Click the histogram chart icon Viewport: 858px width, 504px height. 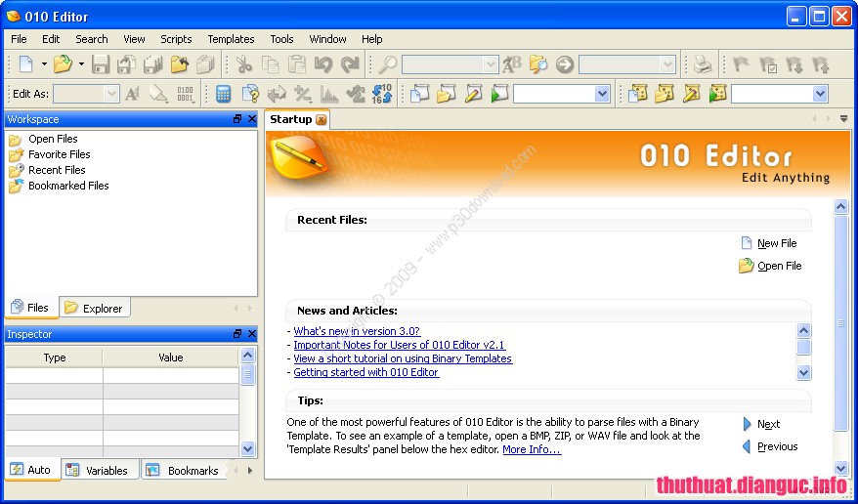coord(329,94)
